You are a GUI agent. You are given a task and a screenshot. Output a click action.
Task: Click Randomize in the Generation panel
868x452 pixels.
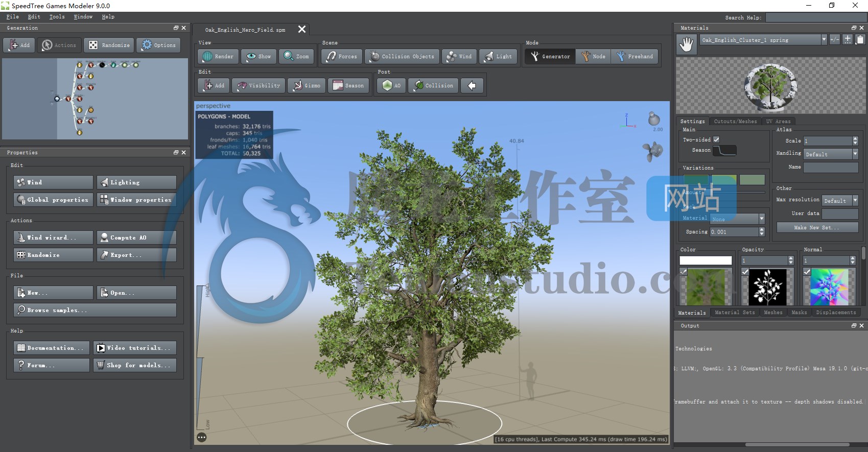(x=109, y=45)
